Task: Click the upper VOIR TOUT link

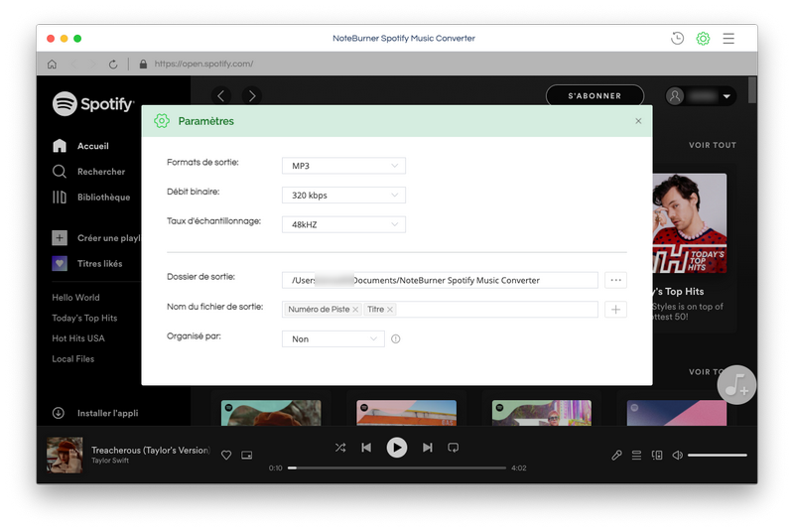Action: click(x=712, y=145)
